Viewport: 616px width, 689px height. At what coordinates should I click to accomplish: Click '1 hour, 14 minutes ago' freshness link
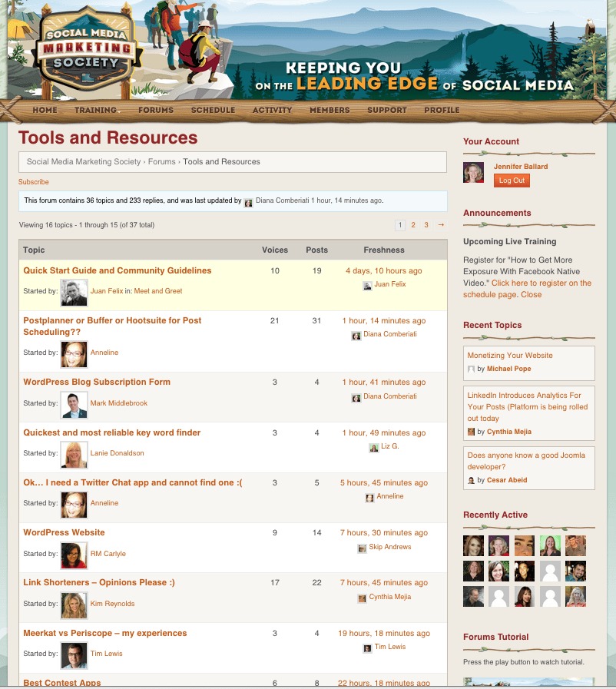(x=384, y=321)
